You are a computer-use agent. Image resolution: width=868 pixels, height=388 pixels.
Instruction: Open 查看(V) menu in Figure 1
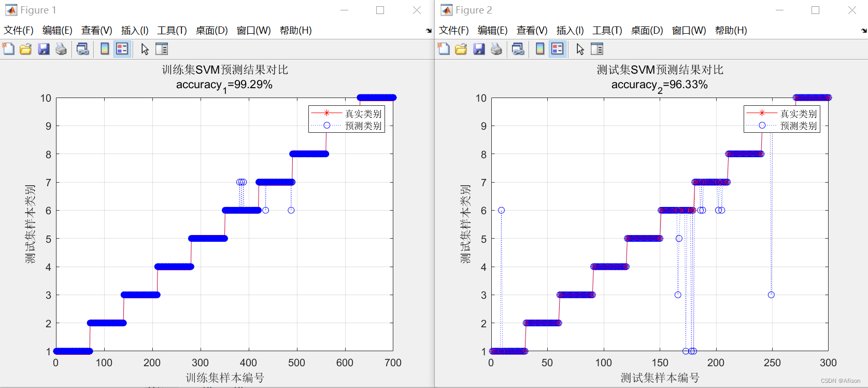(x=97, y=30)
